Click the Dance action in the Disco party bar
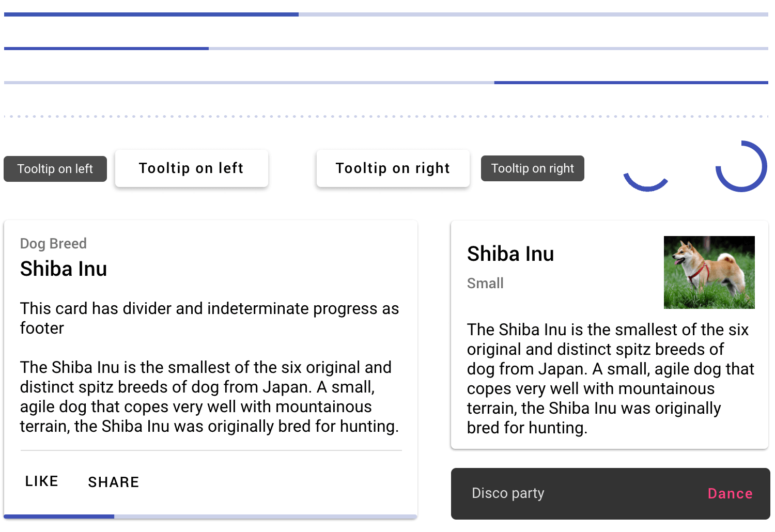 [x=730, y=493]
